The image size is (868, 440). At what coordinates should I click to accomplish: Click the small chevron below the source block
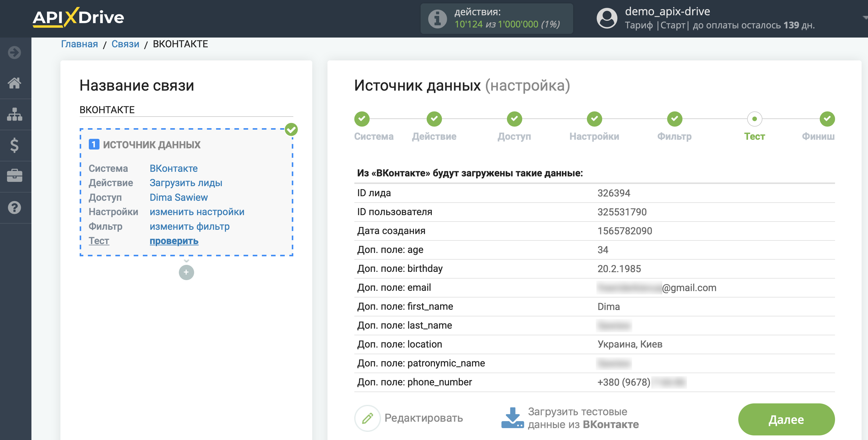(186, 261)
